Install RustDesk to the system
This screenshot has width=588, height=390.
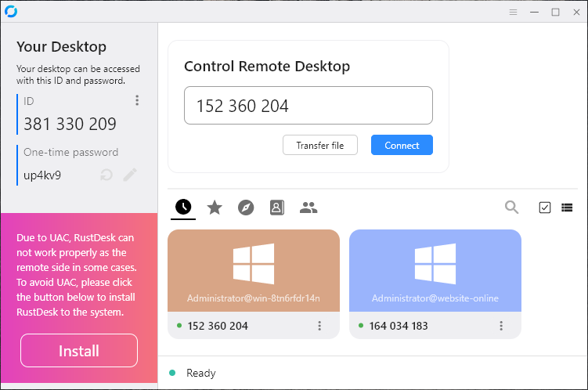79,351
